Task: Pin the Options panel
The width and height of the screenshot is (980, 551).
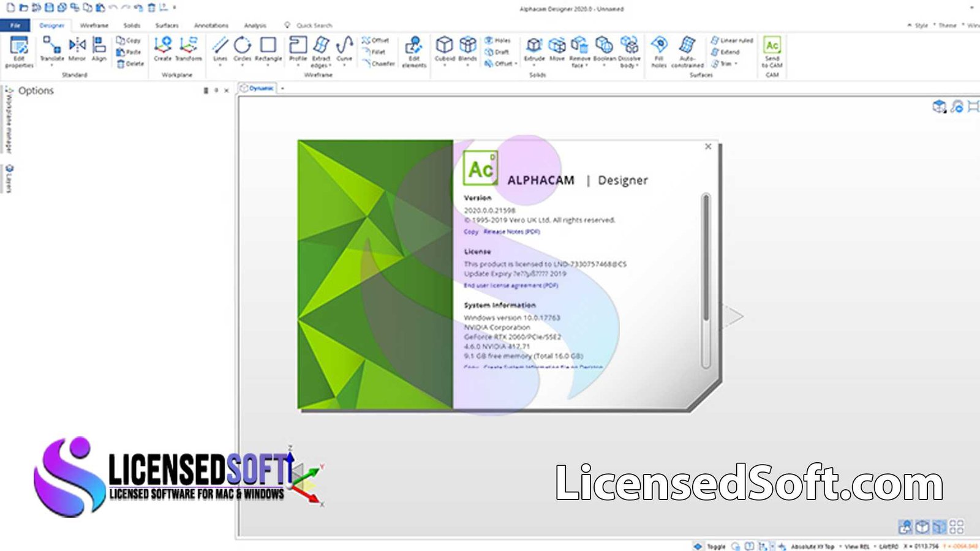Action: pos(216,90)
